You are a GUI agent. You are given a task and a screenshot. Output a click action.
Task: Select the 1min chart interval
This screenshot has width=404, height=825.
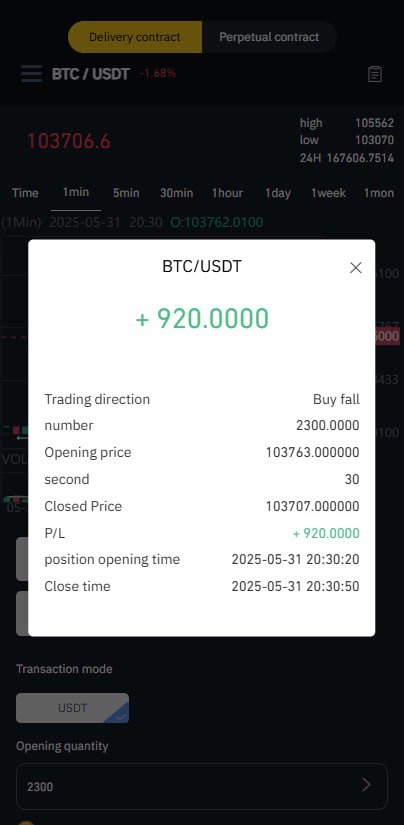[76, 193]
